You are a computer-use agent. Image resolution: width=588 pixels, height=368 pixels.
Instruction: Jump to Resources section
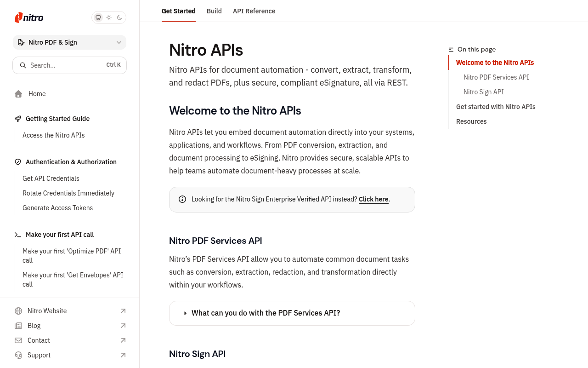pyautogui.click(x=471, y=121)
